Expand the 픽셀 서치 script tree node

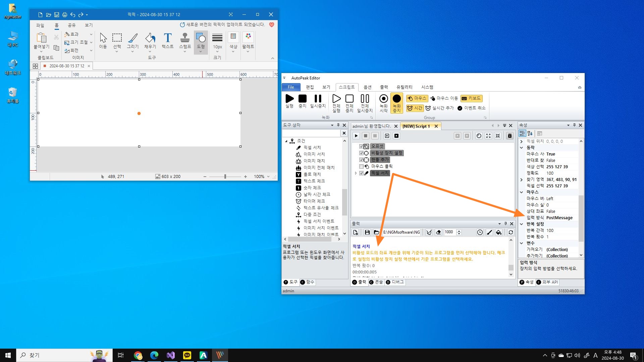(x=356, y=173)
